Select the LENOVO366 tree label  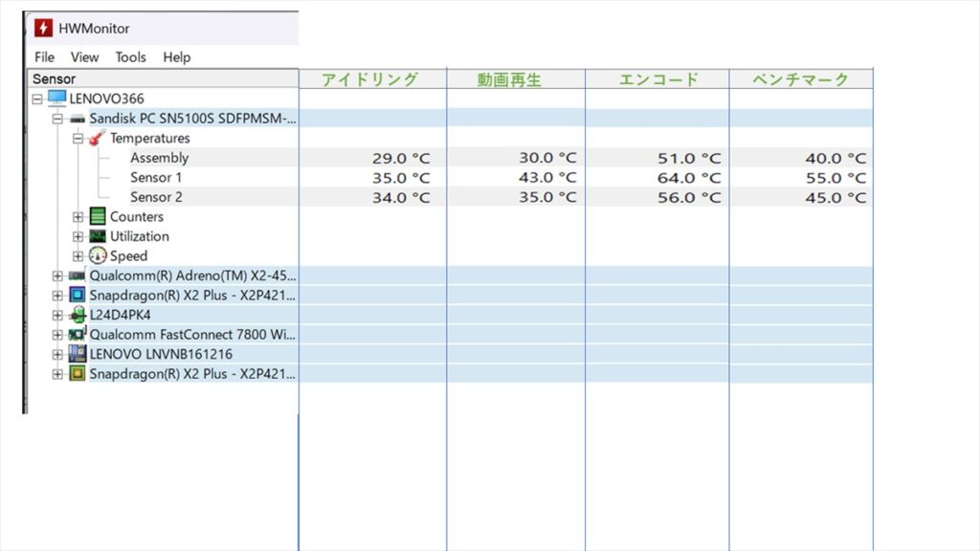pyautogui.click(x=107, y=99)
